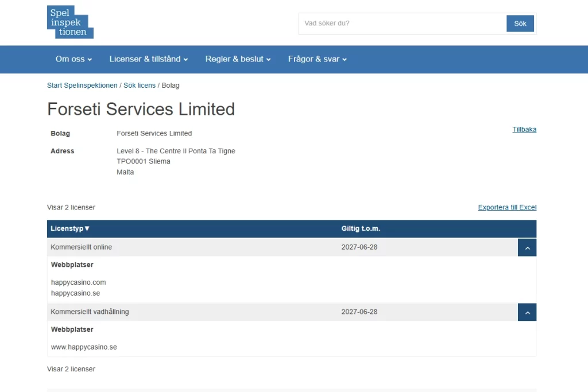Click the 'Vad söker du?' search field
This screenshot has width=588, height=392.
point(403,24)
